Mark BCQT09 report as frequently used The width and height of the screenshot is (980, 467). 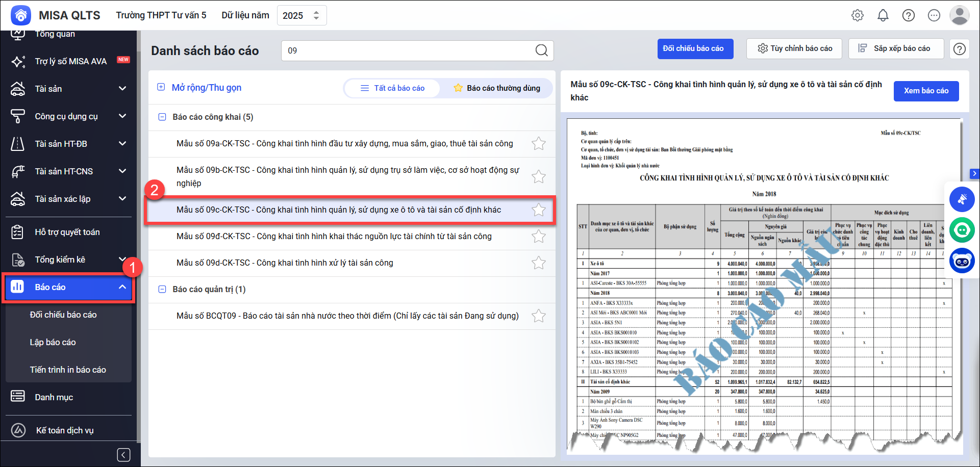(539, 316)
